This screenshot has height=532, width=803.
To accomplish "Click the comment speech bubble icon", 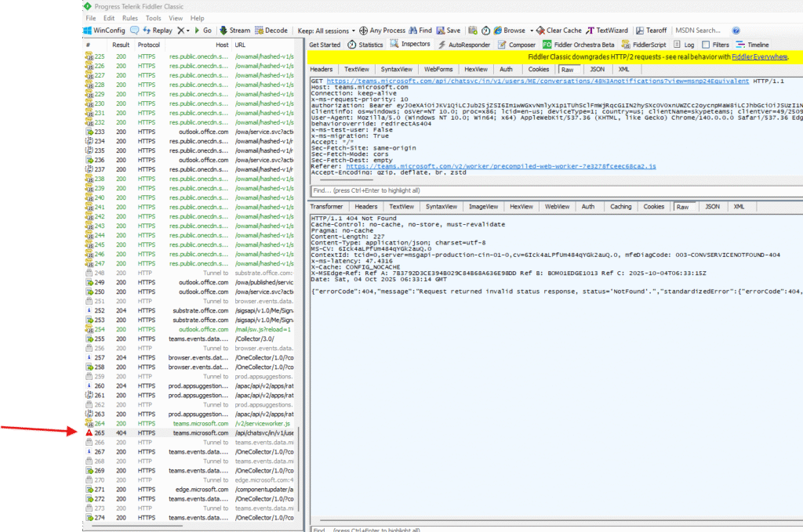I will point(134,31).
